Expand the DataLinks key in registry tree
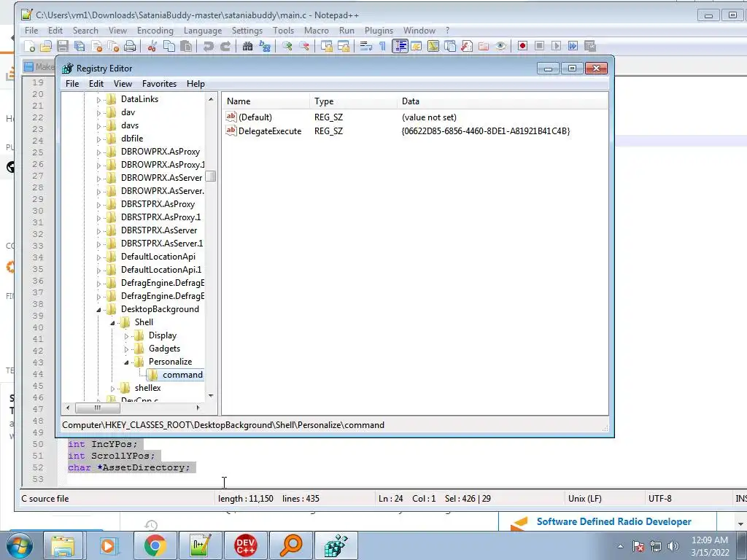 [98, 100]
